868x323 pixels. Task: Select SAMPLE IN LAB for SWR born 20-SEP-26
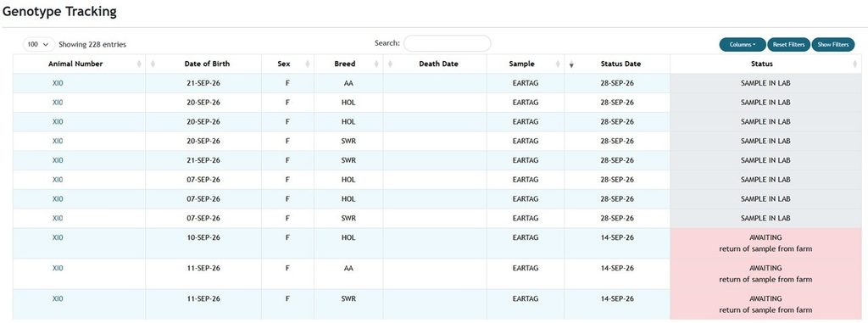tap(765, 141)
